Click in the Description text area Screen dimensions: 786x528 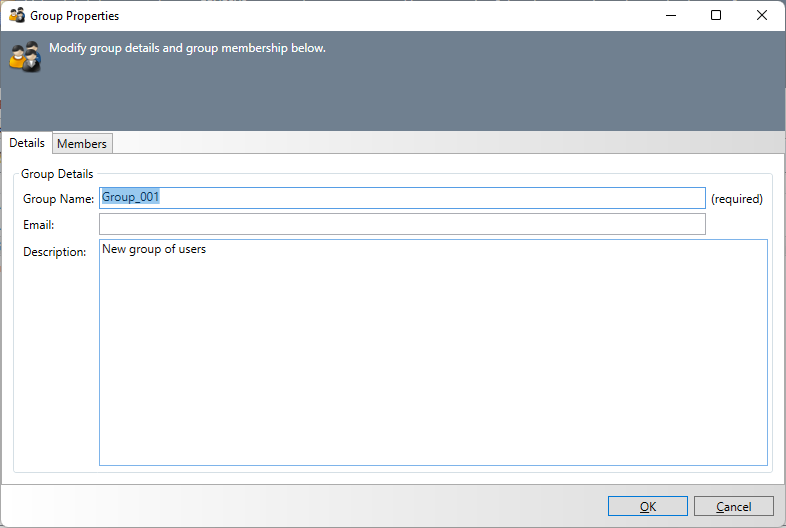coord(433,360)
